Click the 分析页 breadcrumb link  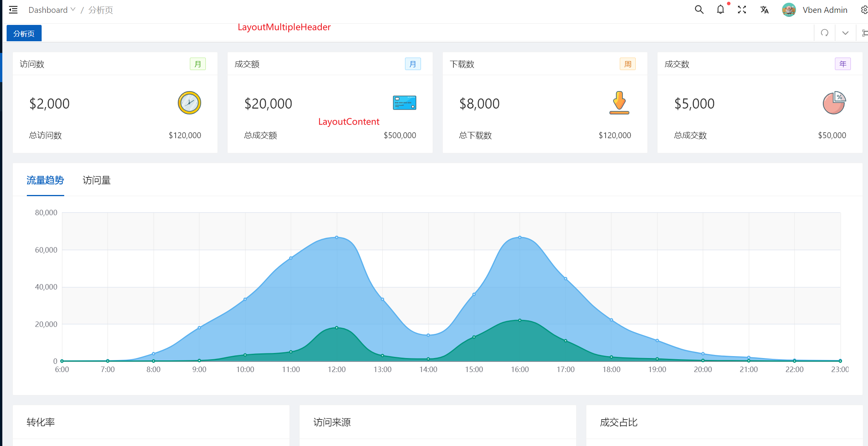pyautogui.click(x=100, y=10)
